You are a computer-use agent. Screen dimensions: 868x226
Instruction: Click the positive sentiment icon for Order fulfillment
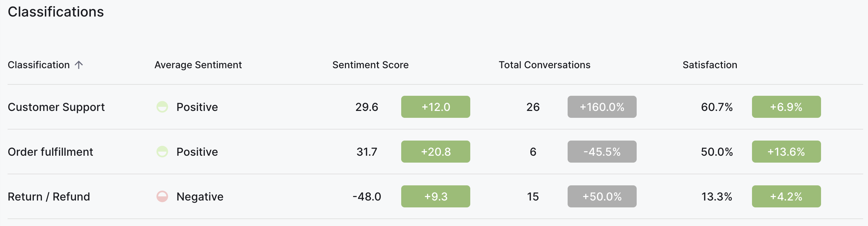[x=162, y=152]
